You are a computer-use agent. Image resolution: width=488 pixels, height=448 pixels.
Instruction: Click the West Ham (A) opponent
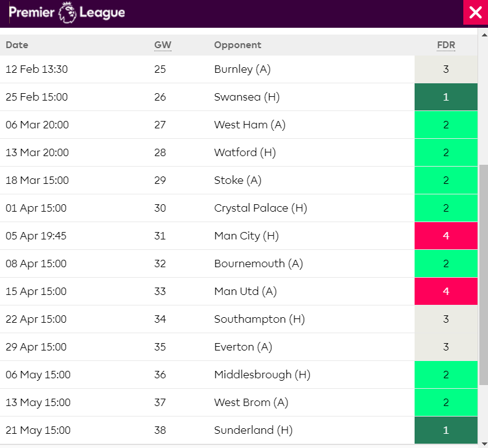pos(249,125)
